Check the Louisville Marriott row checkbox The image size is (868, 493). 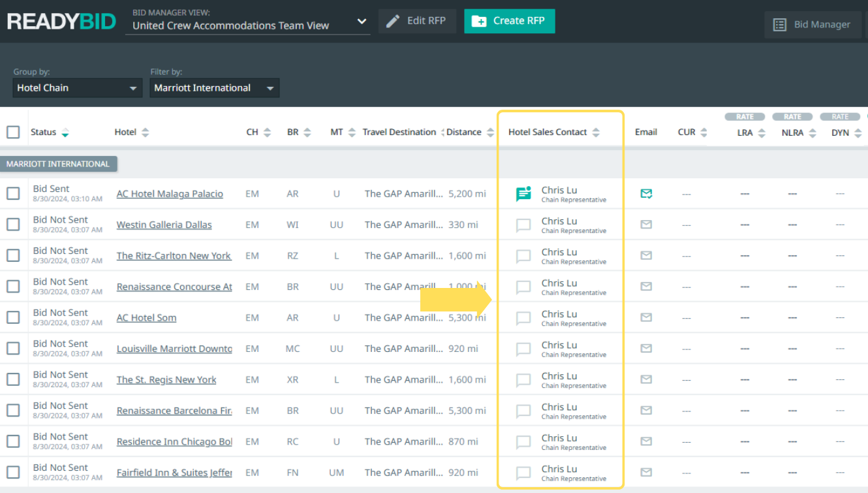(x=13, y=348)
